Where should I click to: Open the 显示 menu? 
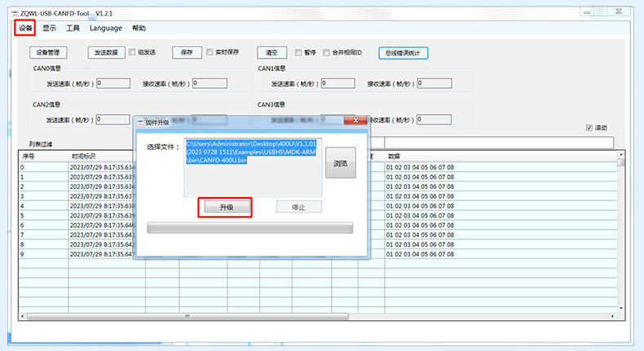coord(50,29)
